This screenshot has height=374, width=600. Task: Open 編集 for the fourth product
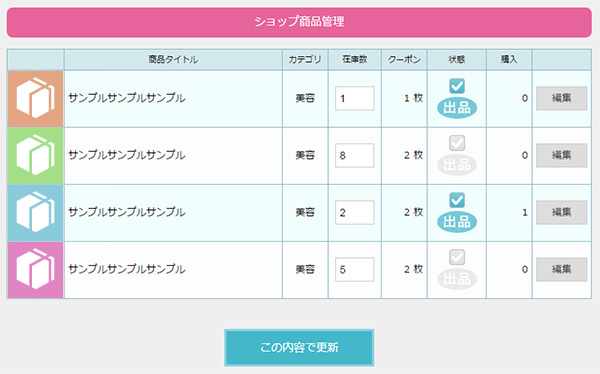click(x=561, y=269)
